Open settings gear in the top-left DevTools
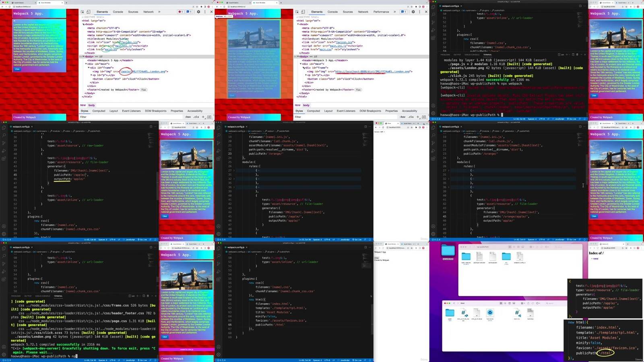The image size is (644, 362). (x=198, y=12)
